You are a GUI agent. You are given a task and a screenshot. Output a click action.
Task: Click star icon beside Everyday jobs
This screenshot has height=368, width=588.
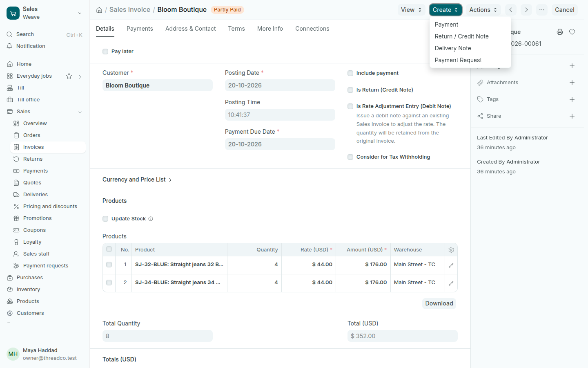click(x=69, y=76)
